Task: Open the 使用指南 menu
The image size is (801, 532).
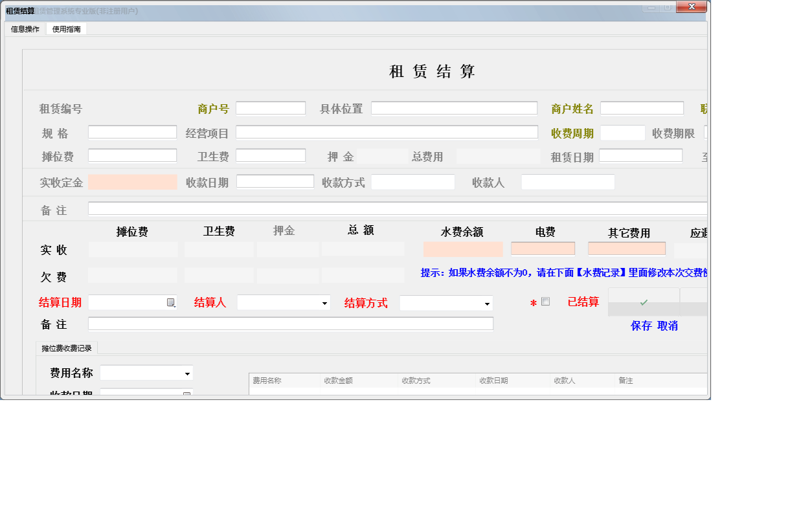Action: point(66,28)
